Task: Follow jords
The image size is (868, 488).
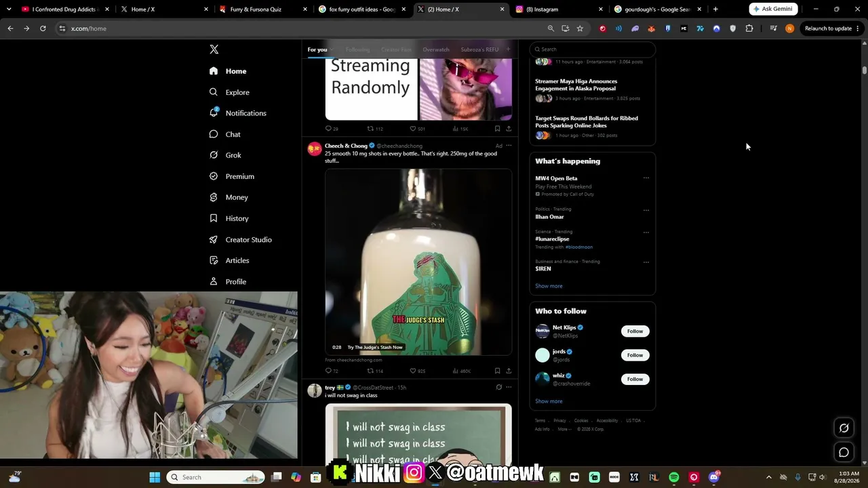Action: click(x=635, y=355)
